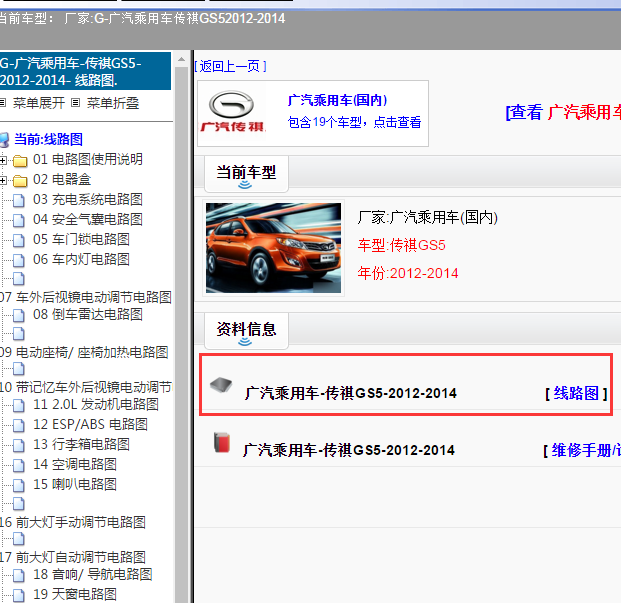Open 13 行李箱电路图
The width and height of the screenshot is (621, 603).
pos(81,444)
